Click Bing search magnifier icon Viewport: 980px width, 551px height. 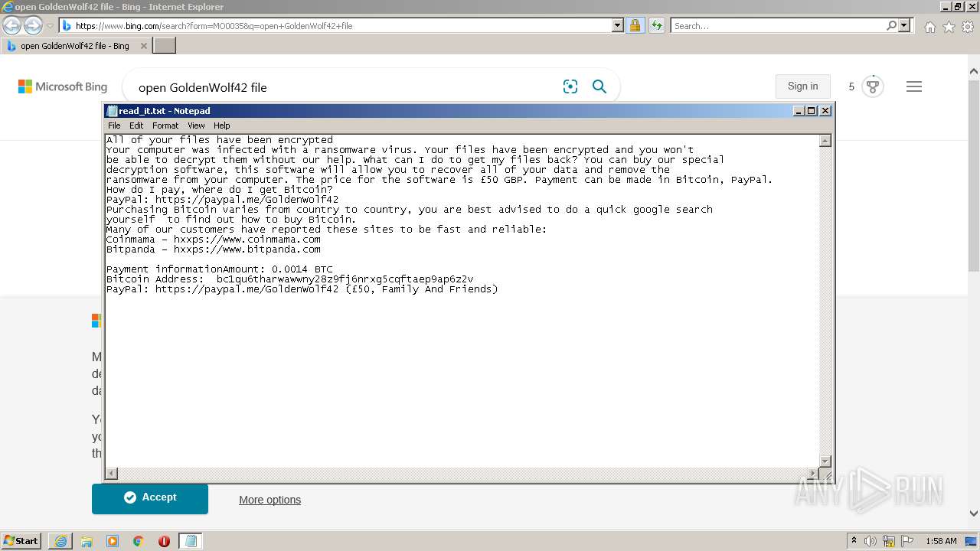pos(599,86)
